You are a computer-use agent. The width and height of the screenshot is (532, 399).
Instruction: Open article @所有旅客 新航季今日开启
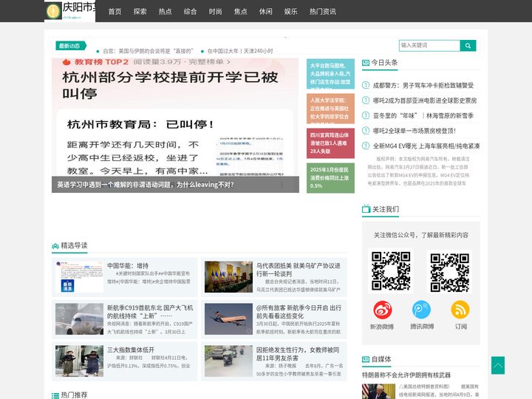click(299, 312)
